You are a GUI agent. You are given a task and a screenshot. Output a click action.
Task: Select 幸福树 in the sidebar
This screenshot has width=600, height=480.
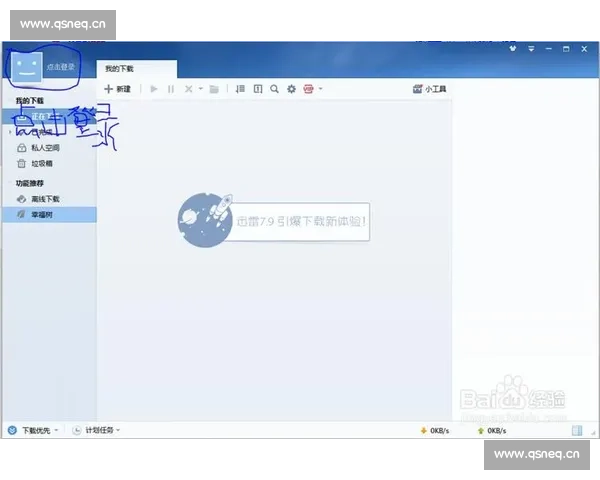pos(42,214)
